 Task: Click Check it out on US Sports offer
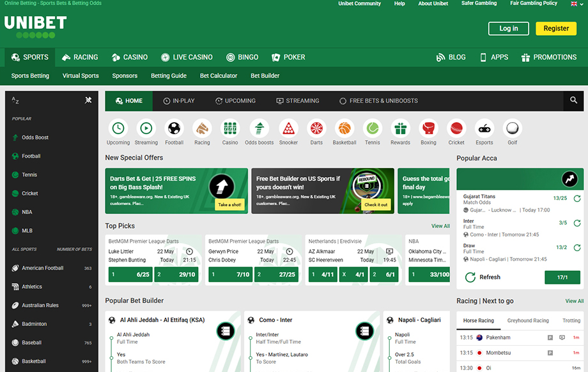(x=376, y=205)
